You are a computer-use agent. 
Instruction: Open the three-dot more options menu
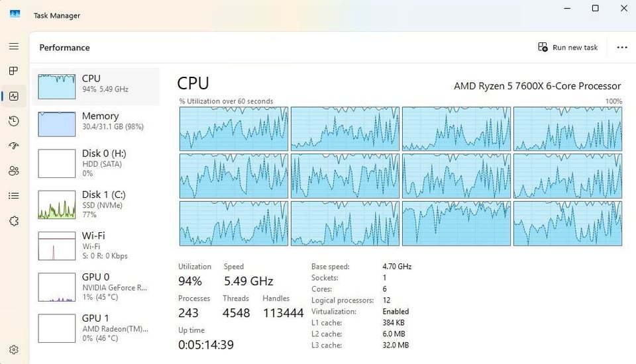pos(621,48)
